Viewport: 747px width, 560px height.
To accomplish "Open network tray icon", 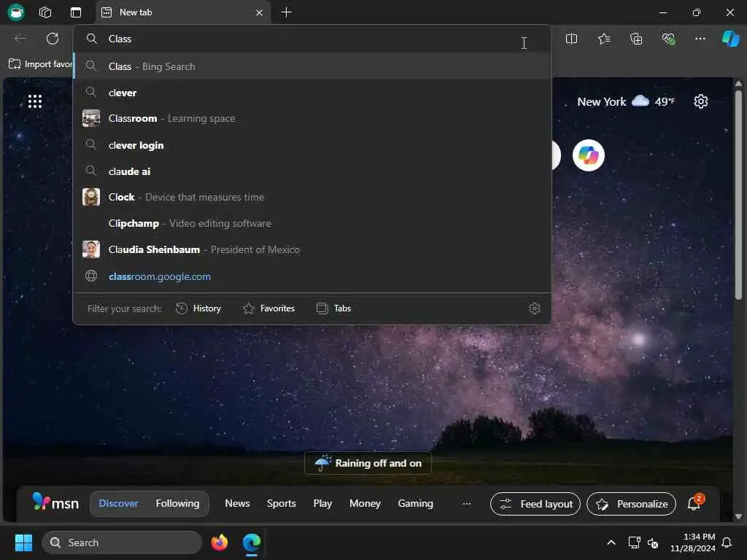I will point(634,542).
